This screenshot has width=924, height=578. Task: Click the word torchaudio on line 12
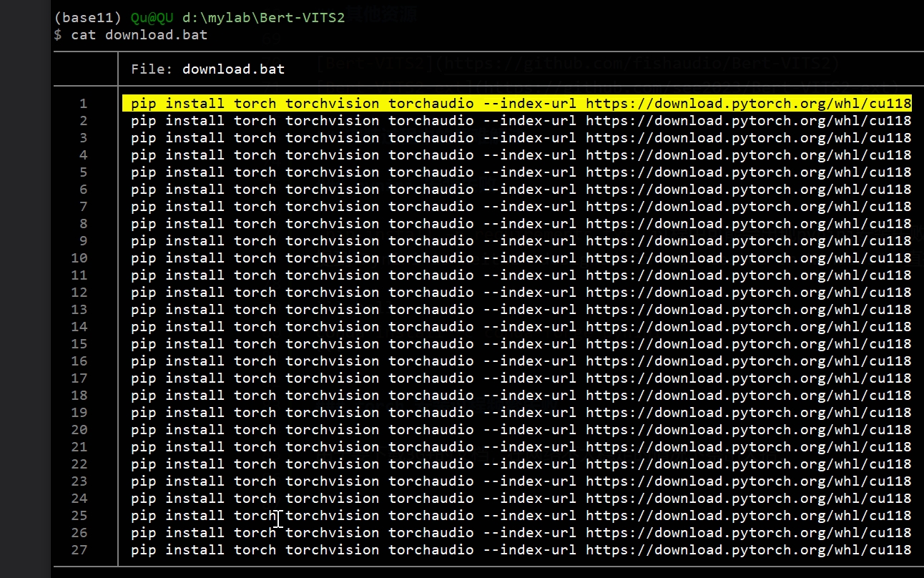(431, 293)
